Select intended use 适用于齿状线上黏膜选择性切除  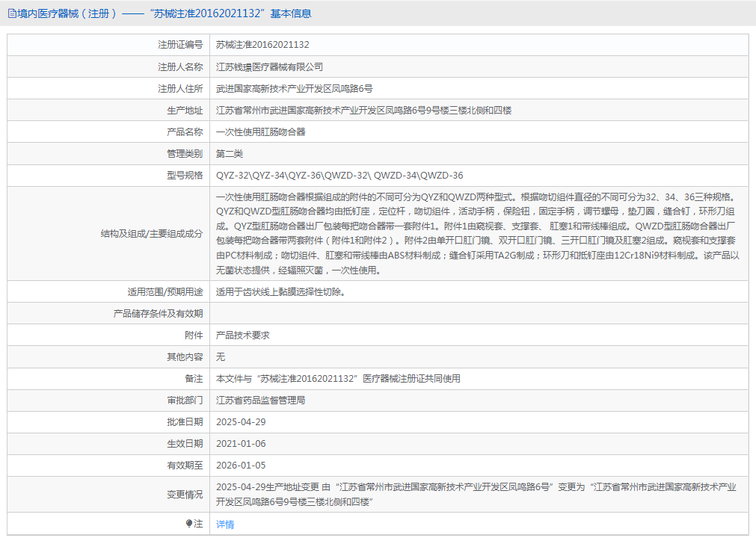pos(280,292)
